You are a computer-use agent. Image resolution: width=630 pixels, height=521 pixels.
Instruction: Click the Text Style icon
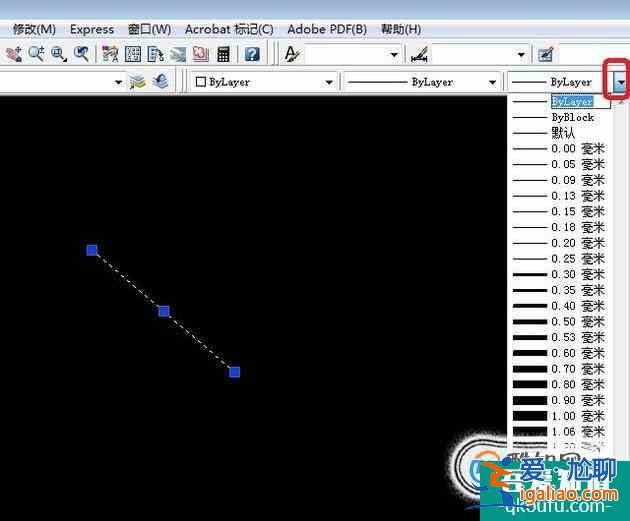293,54
